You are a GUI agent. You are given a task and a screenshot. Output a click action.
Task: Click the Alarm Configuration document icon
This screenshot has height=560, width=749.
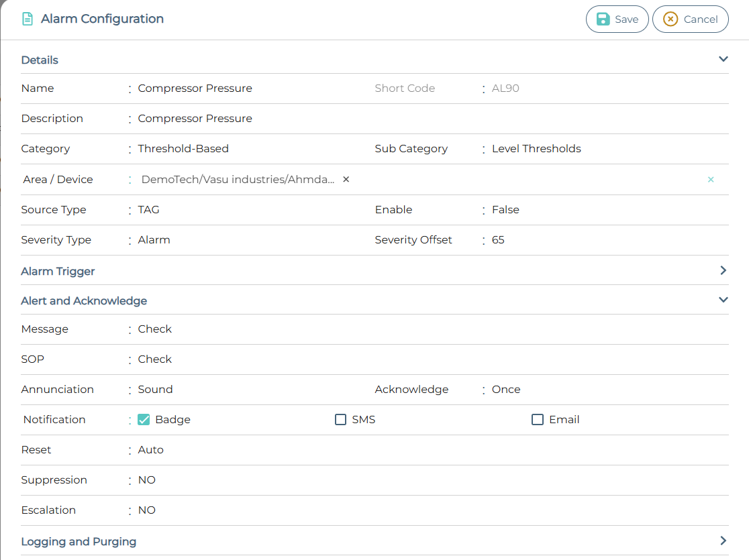[x=28, y=19]
